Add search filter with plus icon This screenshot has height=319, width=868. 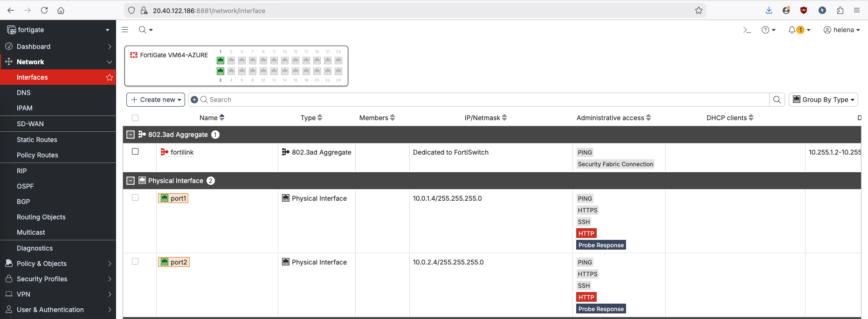point(194,100)
